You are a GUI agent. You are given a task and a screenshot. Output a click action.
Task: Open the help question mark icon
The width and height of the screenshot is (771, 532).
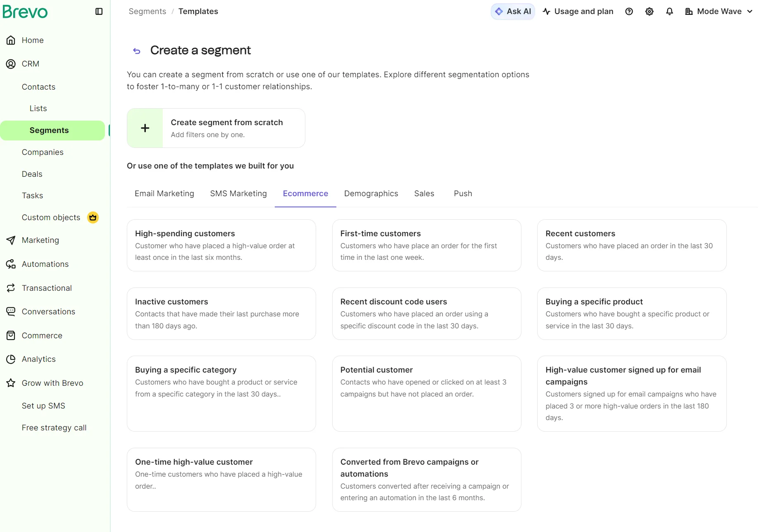(x=629, y=12)
